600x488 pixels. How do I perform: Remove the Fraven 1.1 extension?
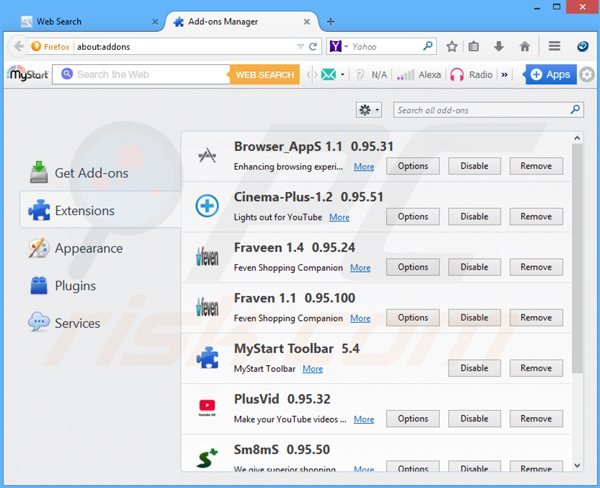(536, 318)
